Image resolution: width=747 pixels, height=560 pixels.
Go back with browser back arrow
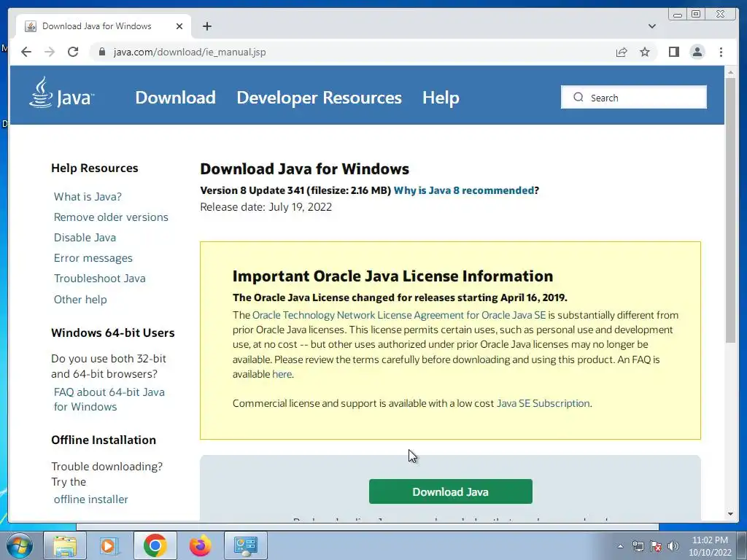coord(26,52)
